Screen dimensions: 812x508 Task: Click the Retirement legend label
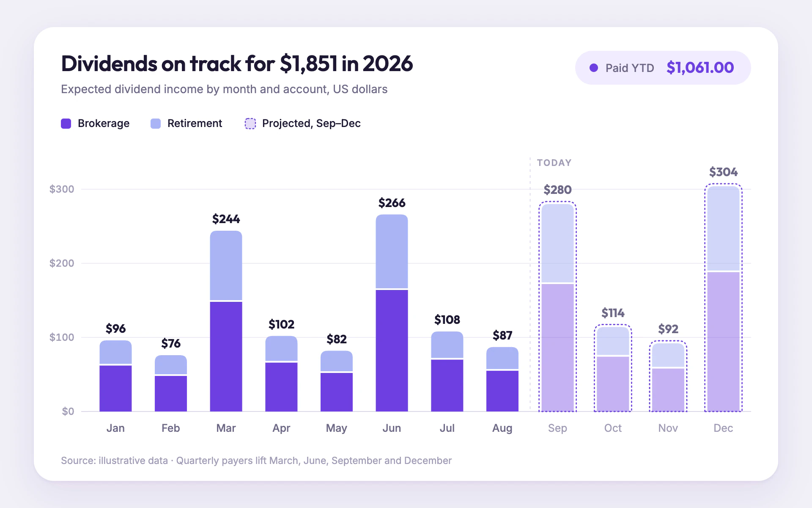(195, 124)
